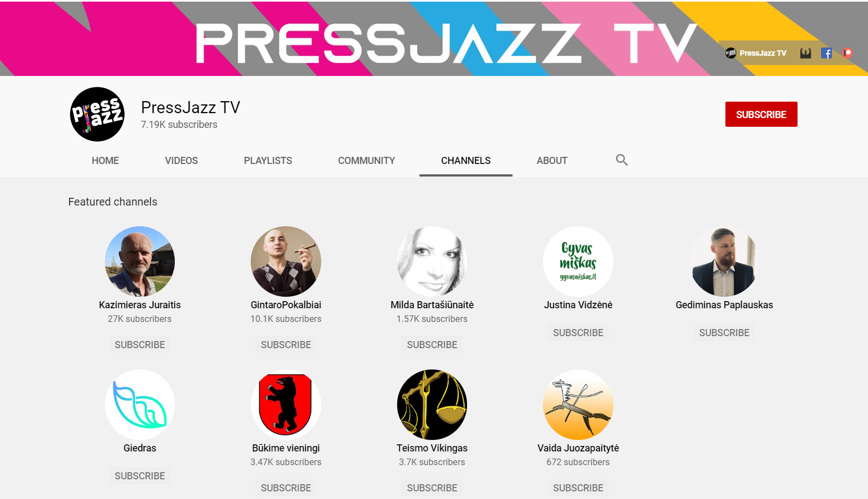Screen dimensions: 868x499
Task: Open the Giedras shell logo avatar
Action: point(140,404)
